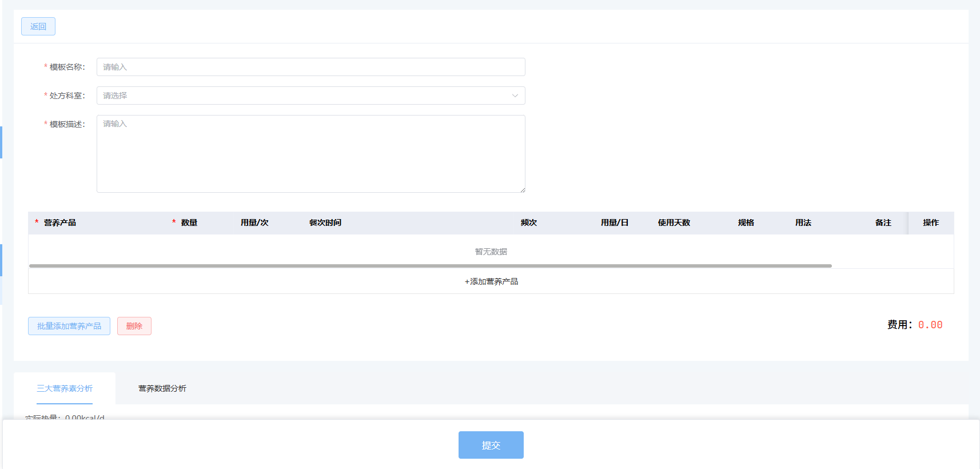Grab the 模板描述 textarea resize handle

coord(522,189)
